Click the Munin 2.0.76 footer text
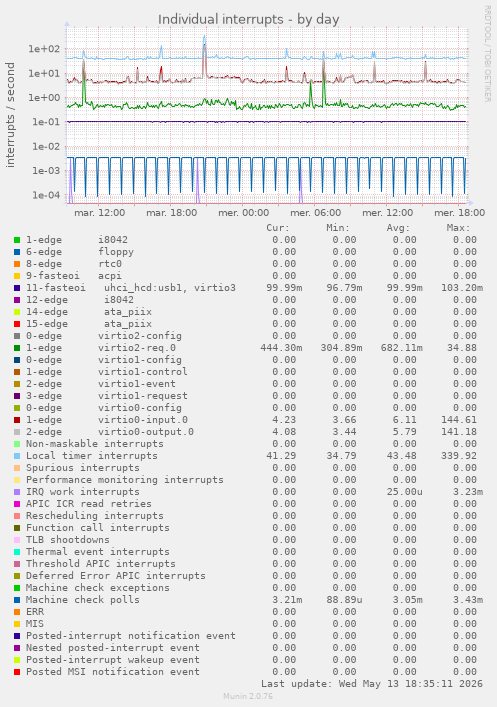The image size is (497, 707). [248, 696]
